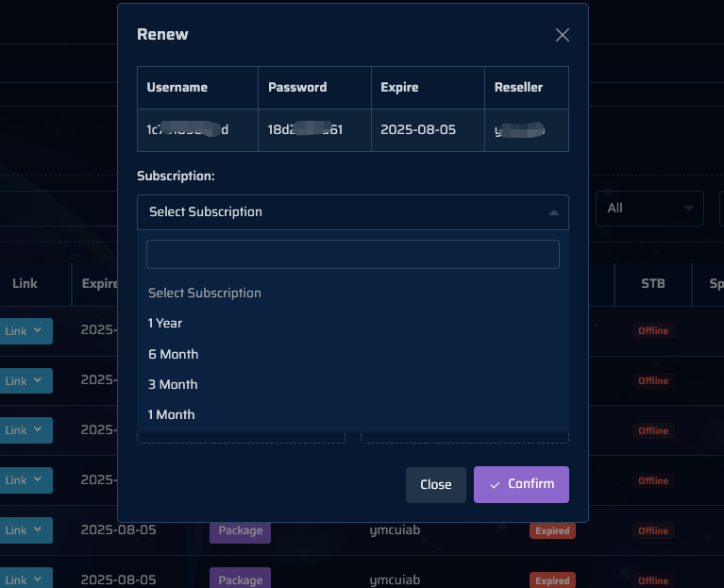Collapse the subscription dropdown via arrow icon
724x588 pixels.
(x=554, y=212)
